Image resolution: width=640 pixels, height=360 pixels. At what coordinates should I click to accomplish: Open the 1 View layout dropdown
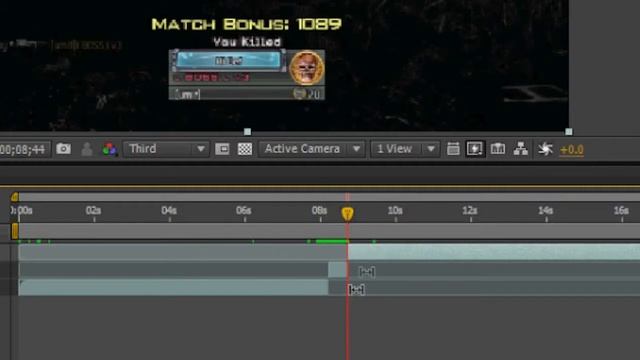click(405, 149)
